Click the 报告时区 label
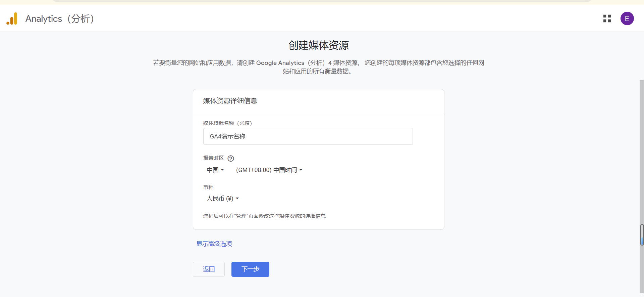 pyautogui.click(x=213, y=158)
